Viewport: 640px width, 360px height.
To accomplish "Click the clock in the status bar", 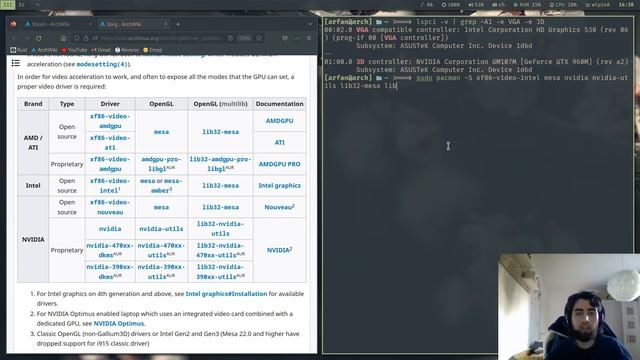I will (626, 5).
